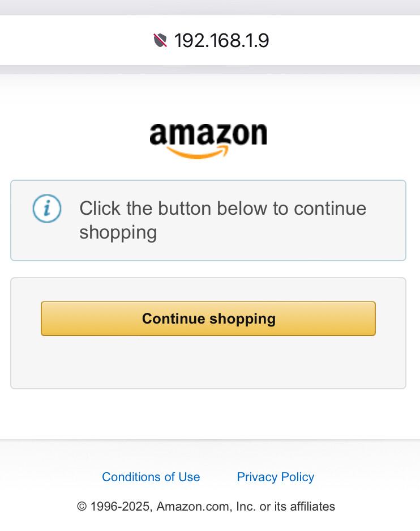Click the info message about continuing shopping
This screenshot has width=420, height=531.
coord(222,220)
